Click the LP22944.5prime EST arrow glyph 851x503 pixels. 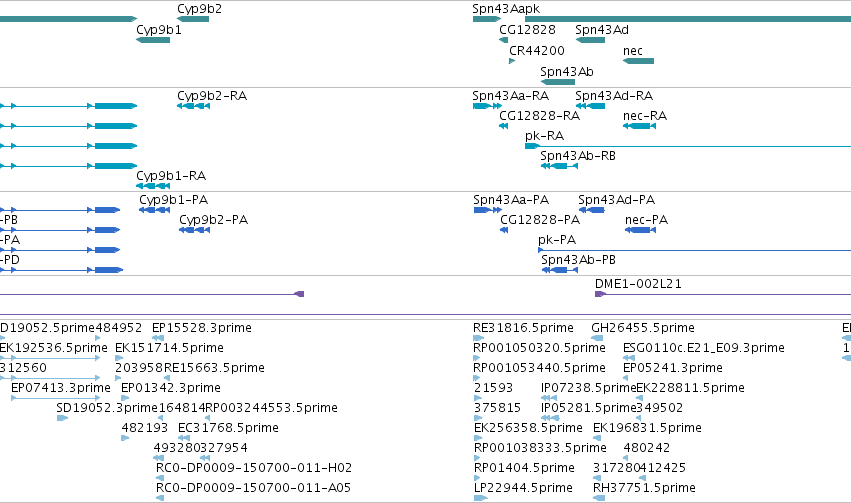point(481,498)
